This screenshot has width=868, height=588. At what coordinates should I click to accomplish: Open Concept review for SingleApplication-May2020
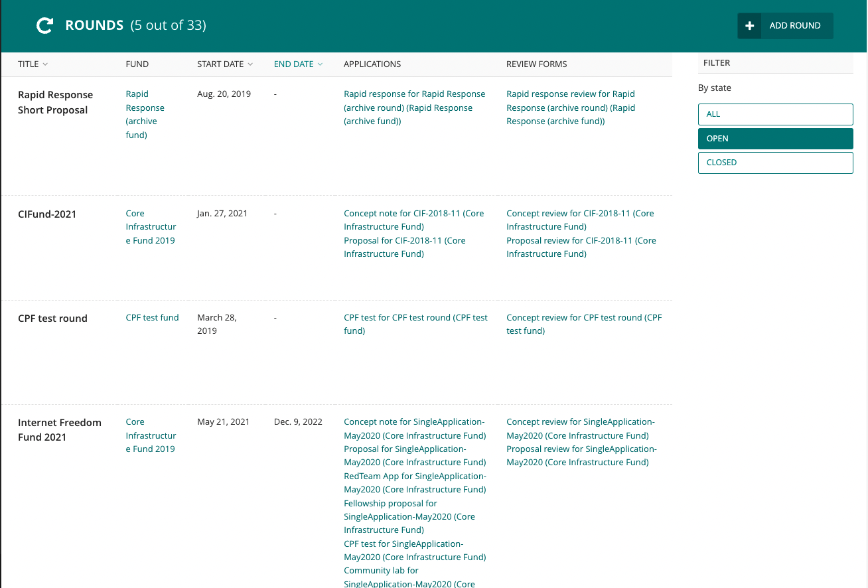pyautogui.click(x=580, y=428)
